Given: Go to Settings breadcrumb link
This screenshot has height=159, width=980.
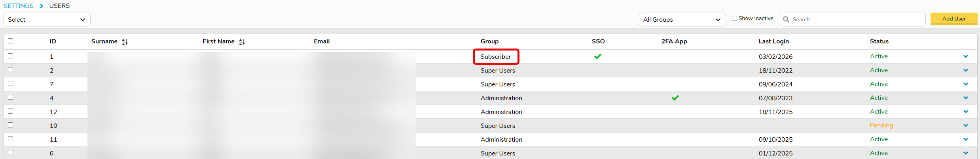Looking at the screenshot, I should 19,6.
